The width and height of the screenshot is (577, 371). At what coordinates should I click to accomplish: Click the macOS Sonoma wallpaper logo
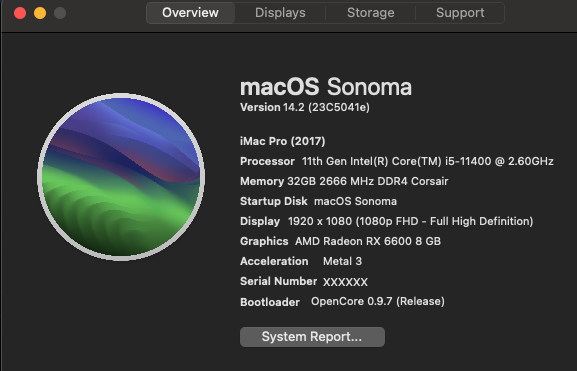click(121, 177)
